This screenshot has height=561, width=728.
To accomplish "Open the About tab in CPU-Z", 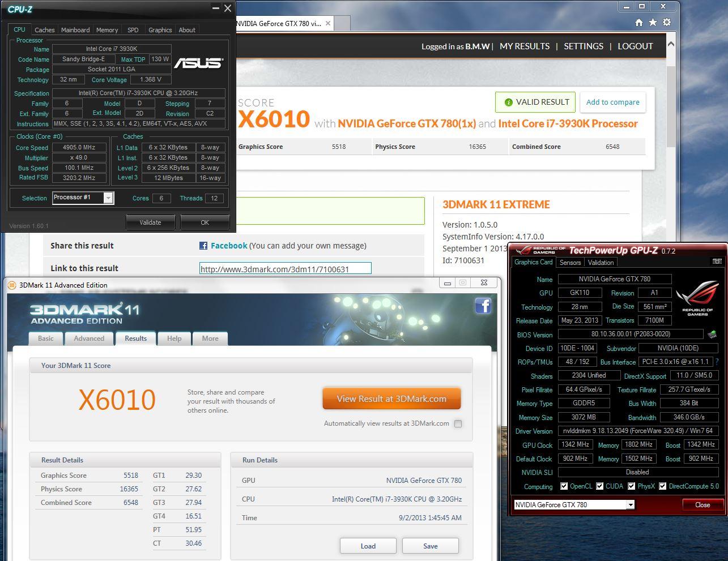I will (x=187, y=30).
